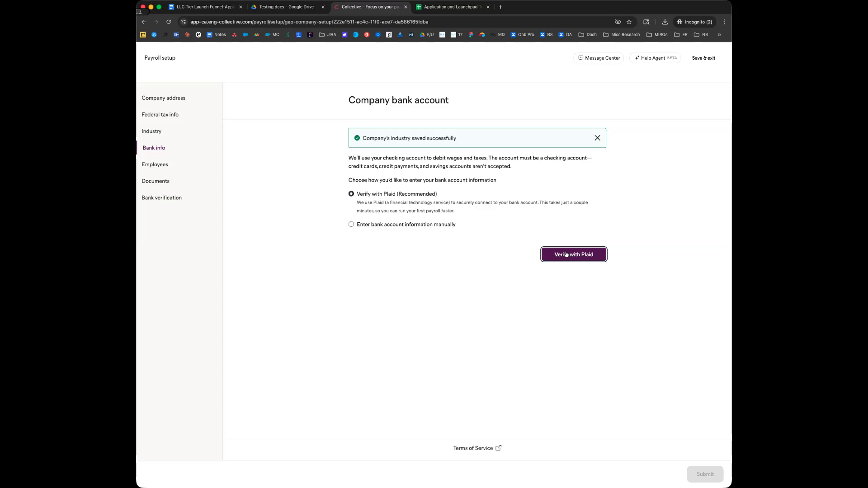Viewport: 868px width, 488px height.
Task: Click the browser back arrow
Action: pyautogui.click(x=144, y=22)
